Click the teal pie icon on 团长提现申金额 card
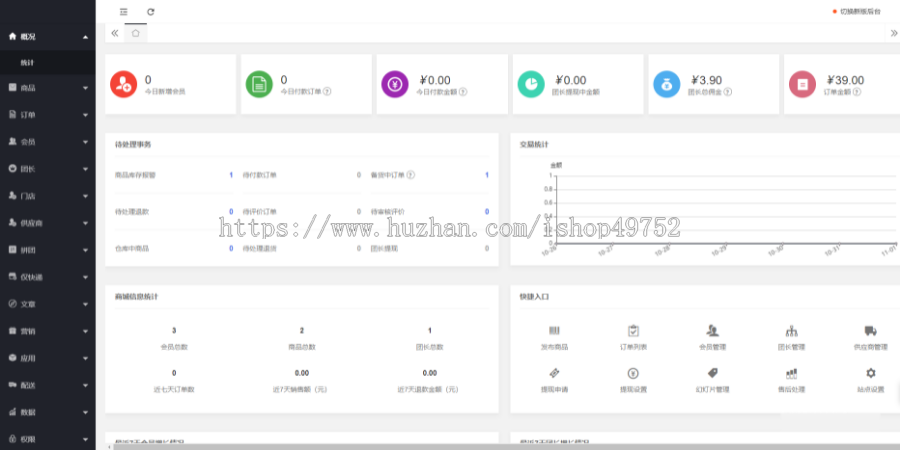 [531, 84]
